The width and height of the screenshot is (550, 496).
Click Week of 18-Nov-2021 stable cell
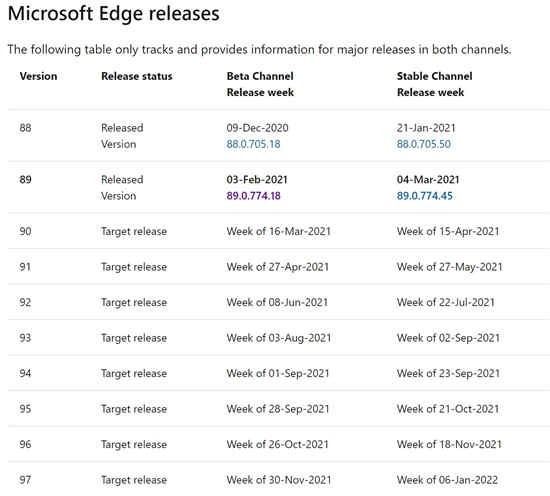(x=449, y=444)
